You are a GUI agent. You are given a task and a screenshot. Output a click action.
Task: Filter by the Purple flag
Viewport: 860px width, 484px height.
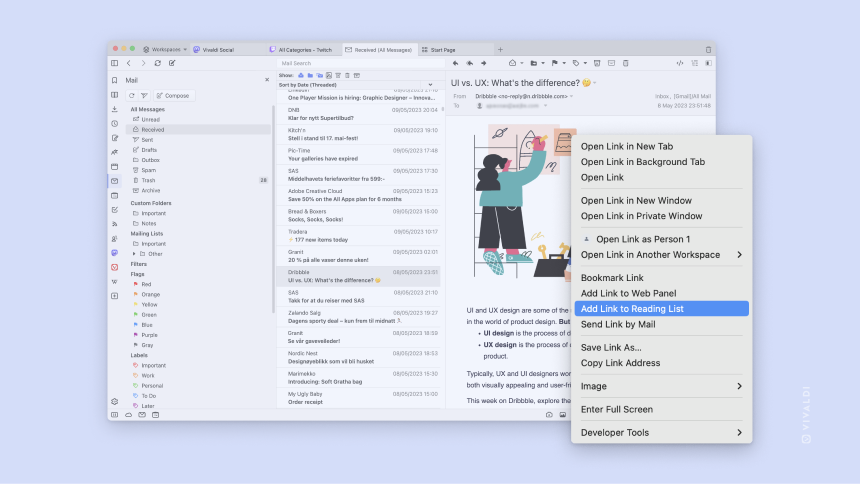[x=199, y=335]
